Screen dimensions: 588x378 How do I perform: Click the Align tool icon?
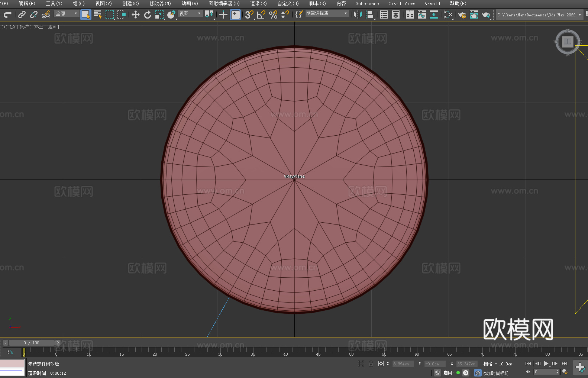(370, 14)
